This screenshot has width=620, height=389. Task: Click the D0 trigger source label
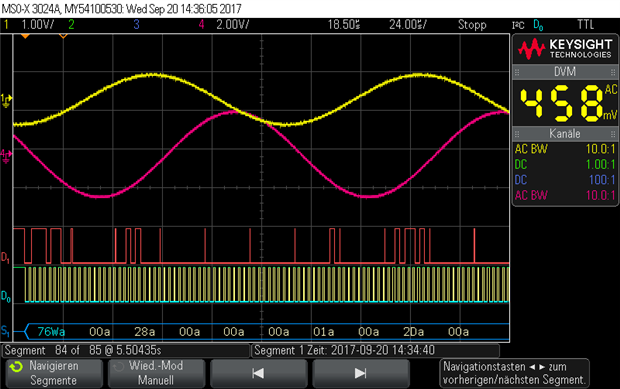click(538, 25)
